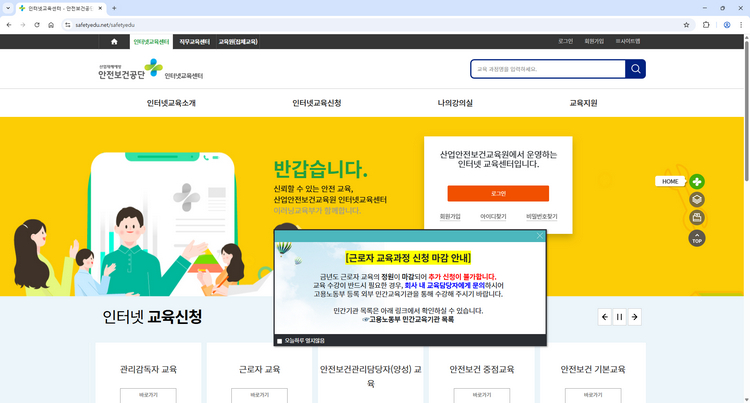Viewport: 750px width, 403px height.
Task: Close the popup notice with X
Action: [540, 236]
